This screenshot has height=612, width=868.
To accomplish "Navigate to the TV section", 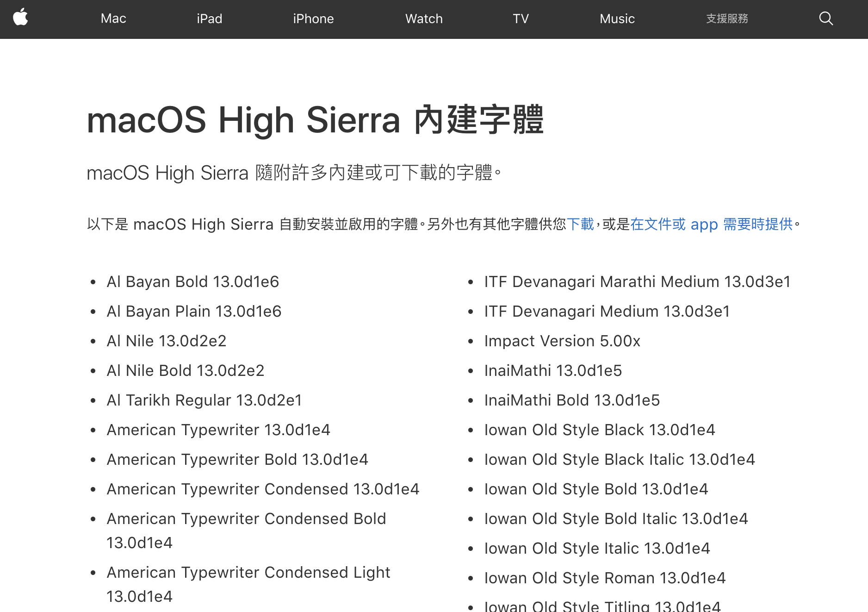I will click(x=521, y=19).
